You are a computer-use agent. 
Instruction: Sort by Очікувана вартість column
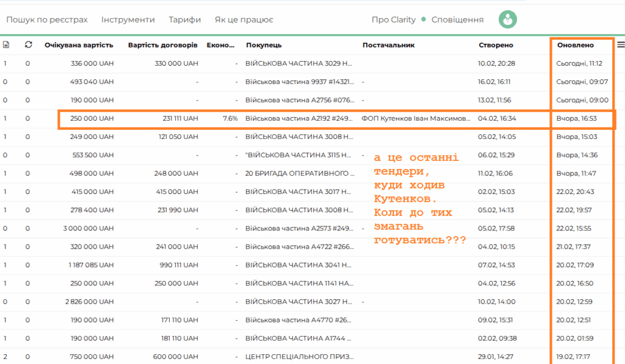(x=79, y=45)
